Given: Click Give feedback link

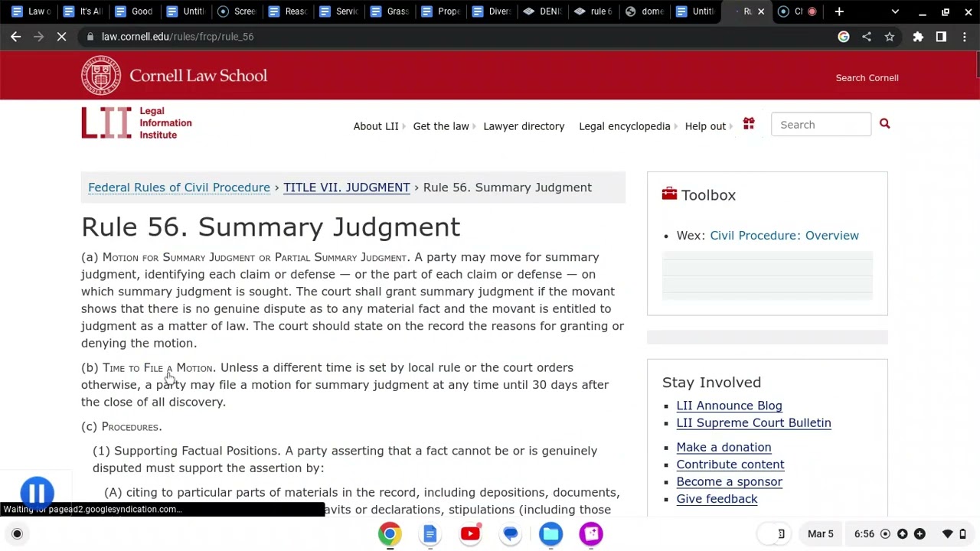Looking at the screenshot, I should [x=717, y=499].
